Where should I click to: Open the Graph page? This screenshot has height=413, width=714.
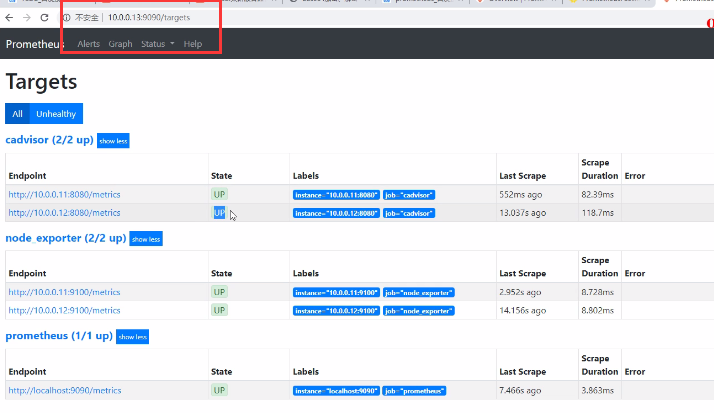click(x=120, y=44)
